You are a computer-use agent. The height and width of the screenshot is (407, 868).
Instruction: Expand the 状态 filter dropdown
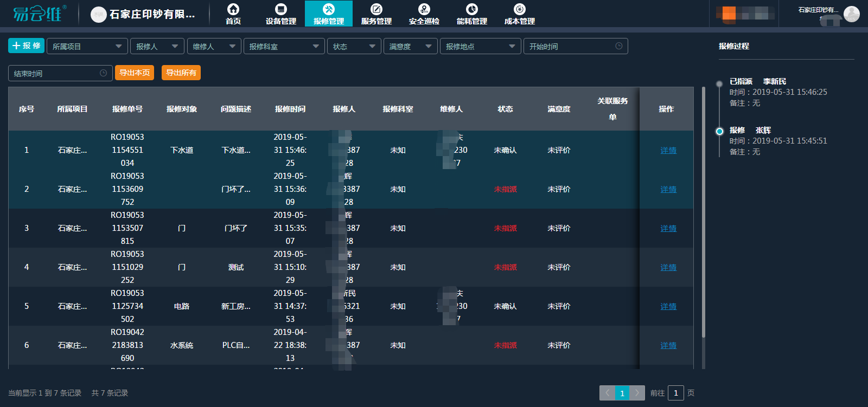tap(354, 47)
